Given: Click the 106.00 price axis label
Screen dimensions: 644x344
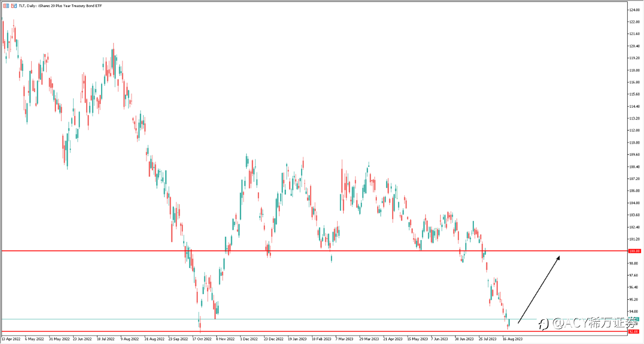Looking at the screenshot, I should pyautogui.click(x=635, y=191).
